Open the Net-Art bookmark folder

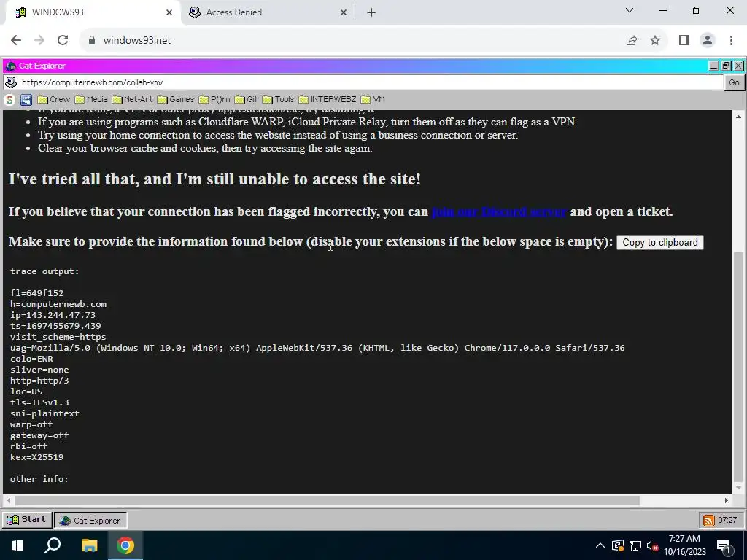point(133,99)
